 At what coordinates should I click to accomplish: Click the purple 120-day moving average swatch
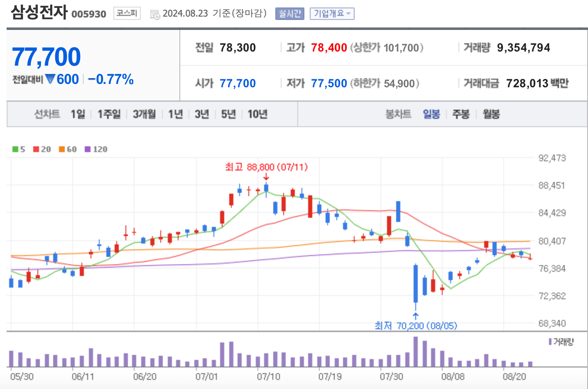(x=88, y=149)
